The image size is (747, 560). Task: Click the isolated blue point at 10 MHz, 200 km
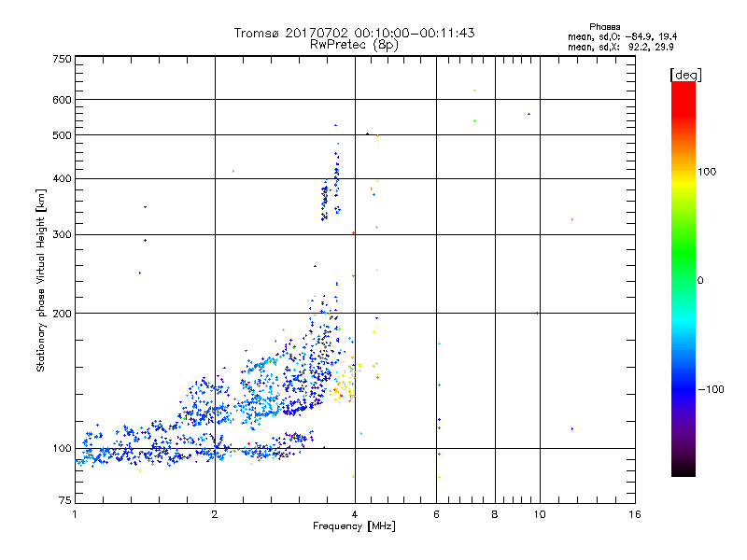pos(538,313)
